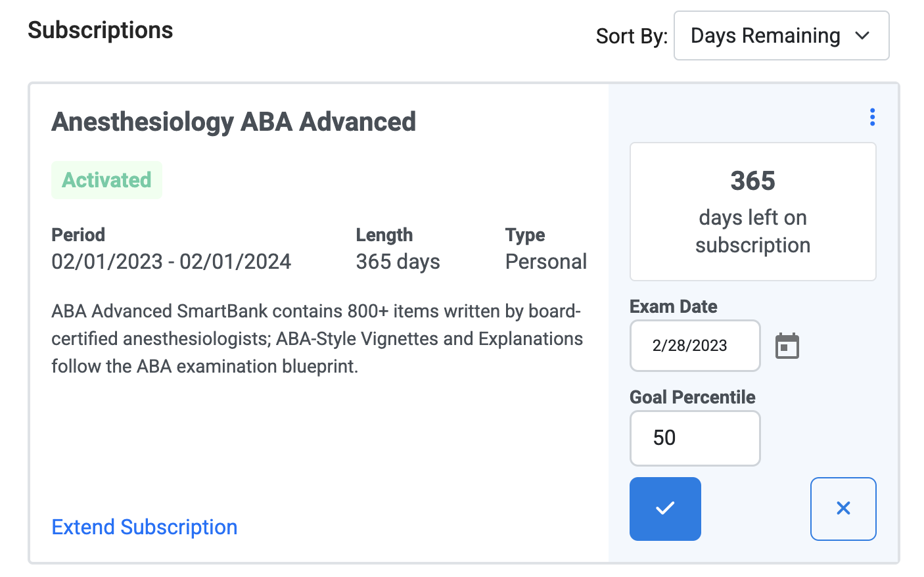Click the chevron arrow beside Days Remaining
Image resolution: width=924 pixels, height=577 pixels.
[862, 35]
